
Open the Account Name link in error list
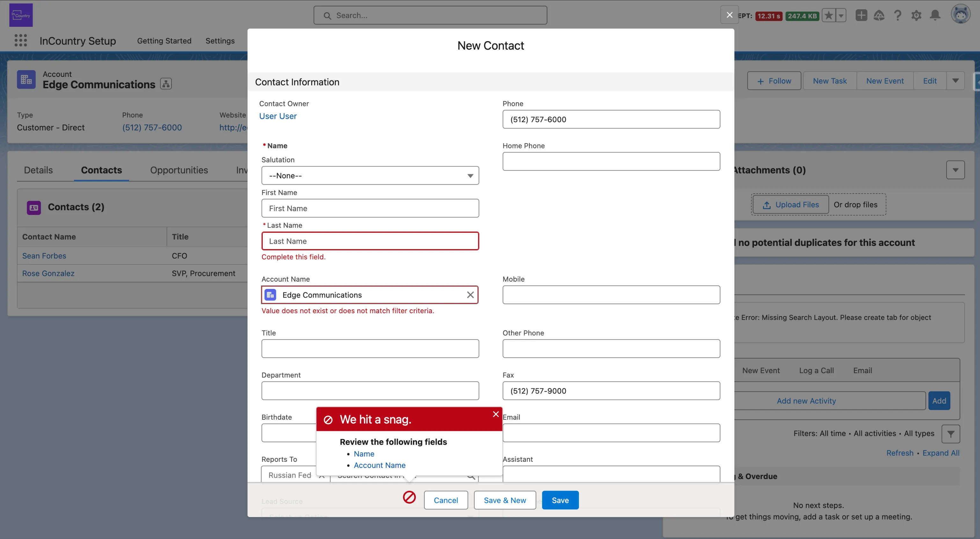(379, 465)
